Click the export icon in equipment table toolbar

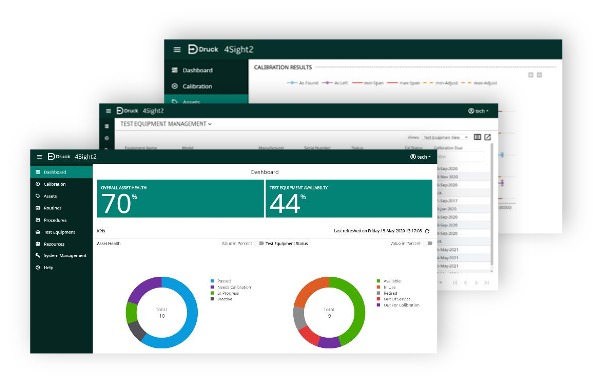488,137
